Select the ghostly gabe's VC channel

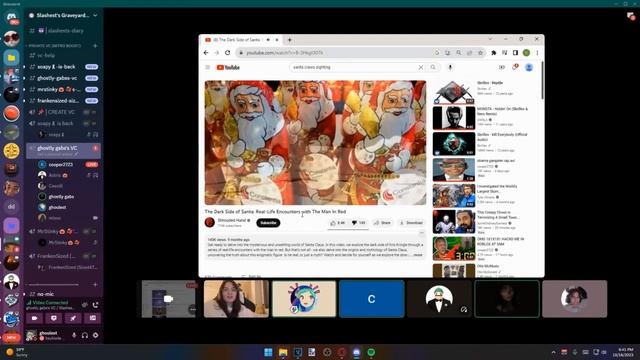64,150
